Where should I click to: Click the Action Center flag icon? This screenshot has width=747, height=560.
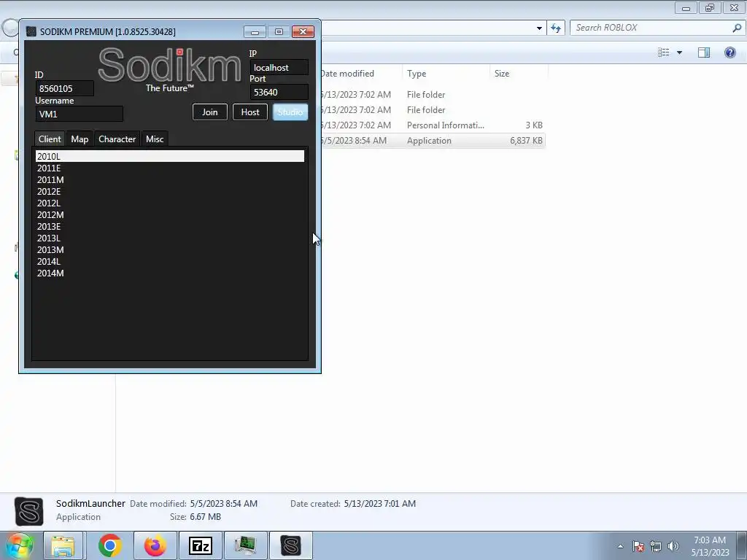(x=638, y=546)
